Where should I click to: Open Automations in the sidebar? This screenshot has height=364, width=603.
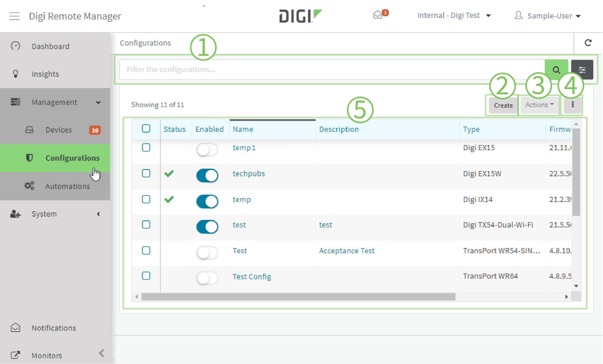coord(67,186)
